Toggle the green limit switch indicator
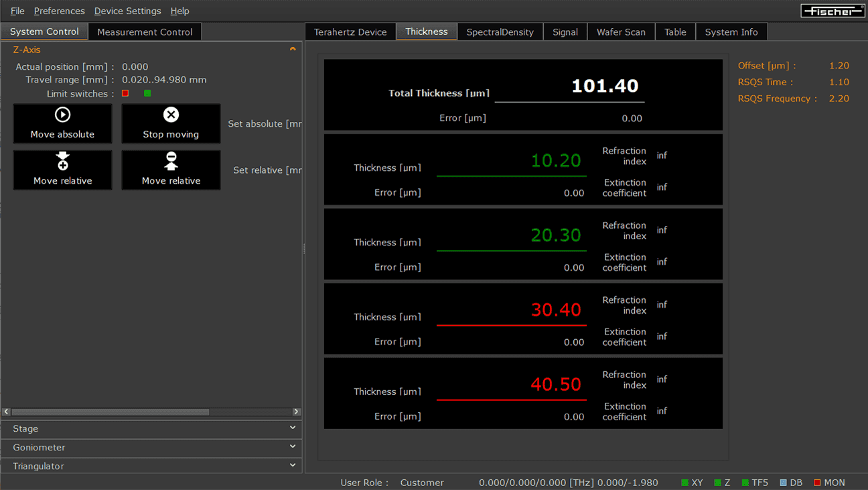Image resolution: width=868 pixels, height=490 pixels. click(x=147, y=93)
